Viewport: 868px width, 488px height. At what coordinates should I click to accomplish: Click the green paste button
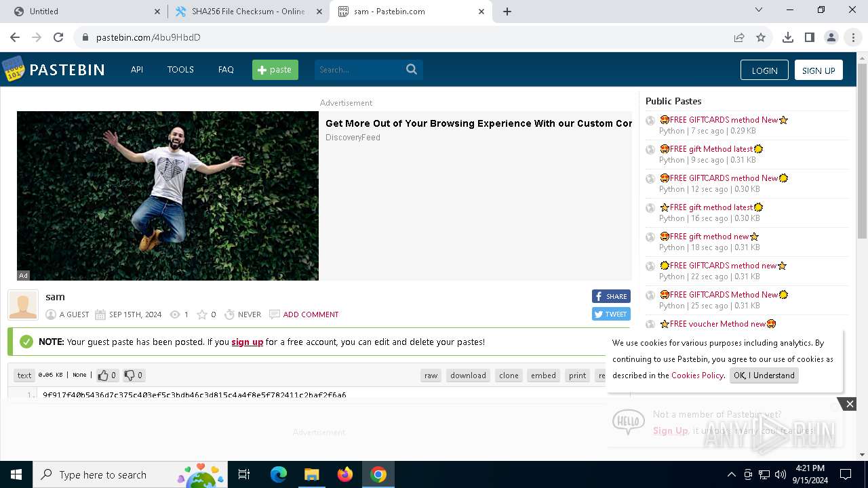(x=275, y=70)
